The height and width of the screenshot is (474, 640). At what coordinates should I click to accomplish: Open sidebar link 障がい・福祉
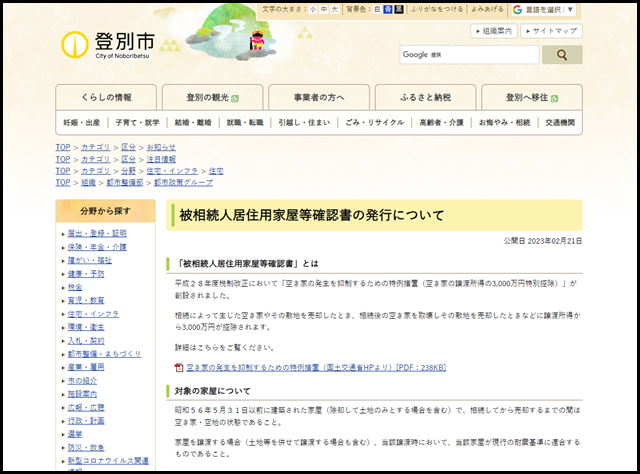tap(89, 260)
